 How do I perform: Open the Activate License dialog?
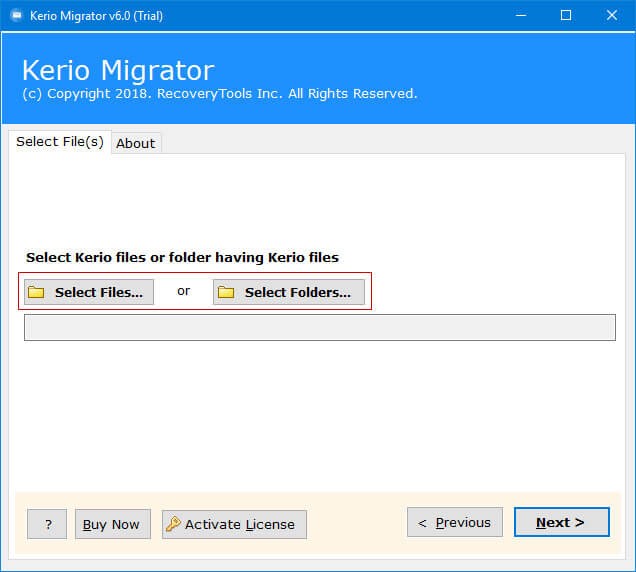point(234,524)
